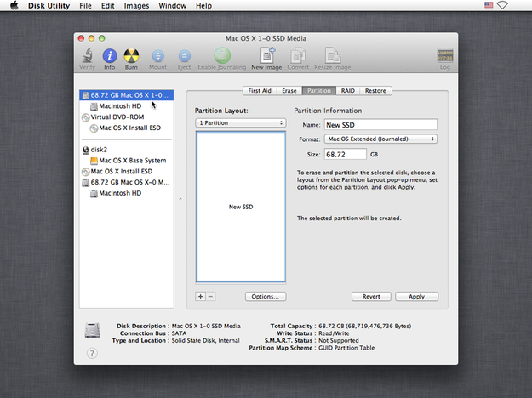This screenshot has height=398, width=532.
Task: Click the Disk Description Mac OS X 1-0 SSD Media value
Action: pyautogui.click(x=206, y=326)
